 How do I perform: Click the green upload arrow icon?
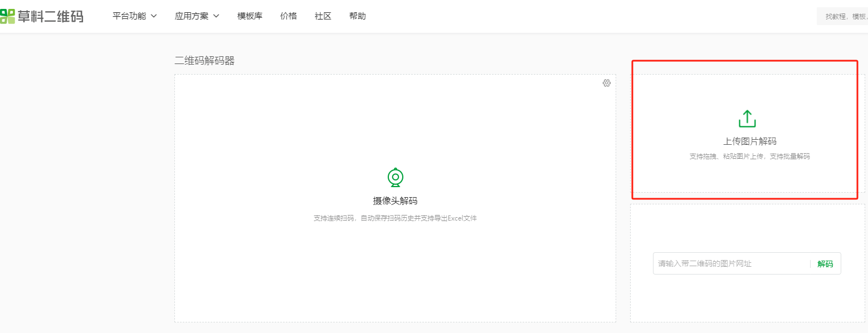[747, 119]
